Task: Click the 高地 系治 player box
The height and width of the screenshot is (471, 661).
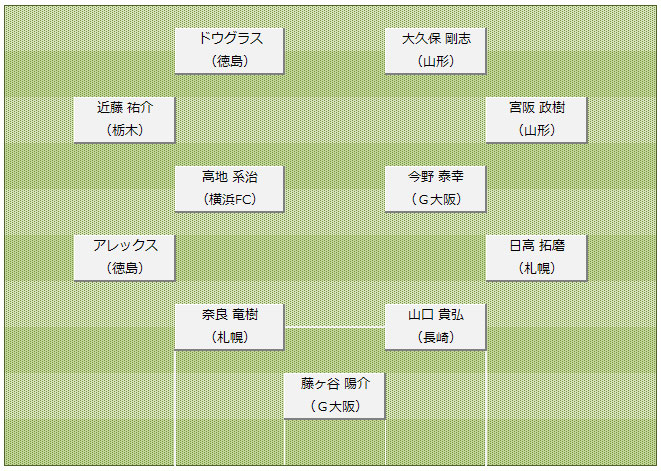Action: [x=229, y=188]
